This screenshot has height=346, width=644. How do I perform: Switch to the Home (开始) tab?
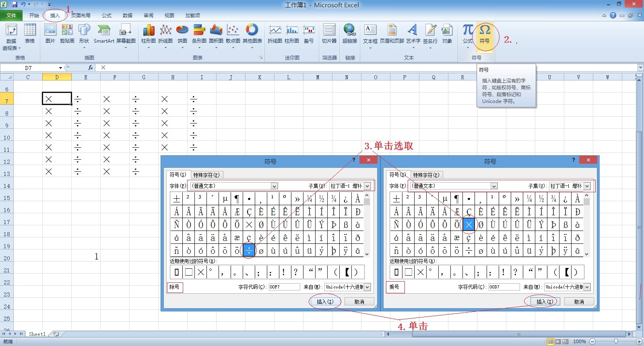coord(34,15)
